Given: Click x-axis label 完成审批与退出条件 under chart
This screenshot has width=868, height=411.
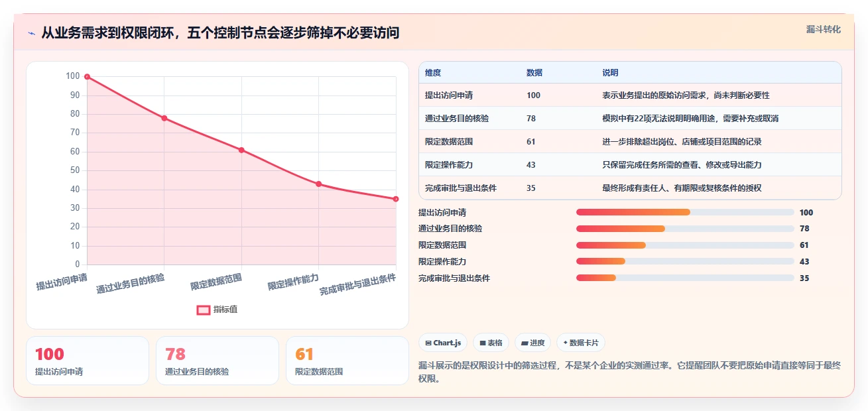Looking at the screenshot, I should point(358,284).
